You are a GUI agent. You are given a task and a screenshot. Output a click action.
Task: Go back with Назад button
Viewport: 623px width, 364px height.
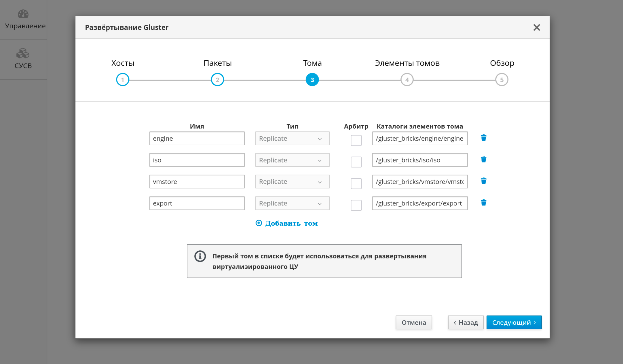pos(466,322)
